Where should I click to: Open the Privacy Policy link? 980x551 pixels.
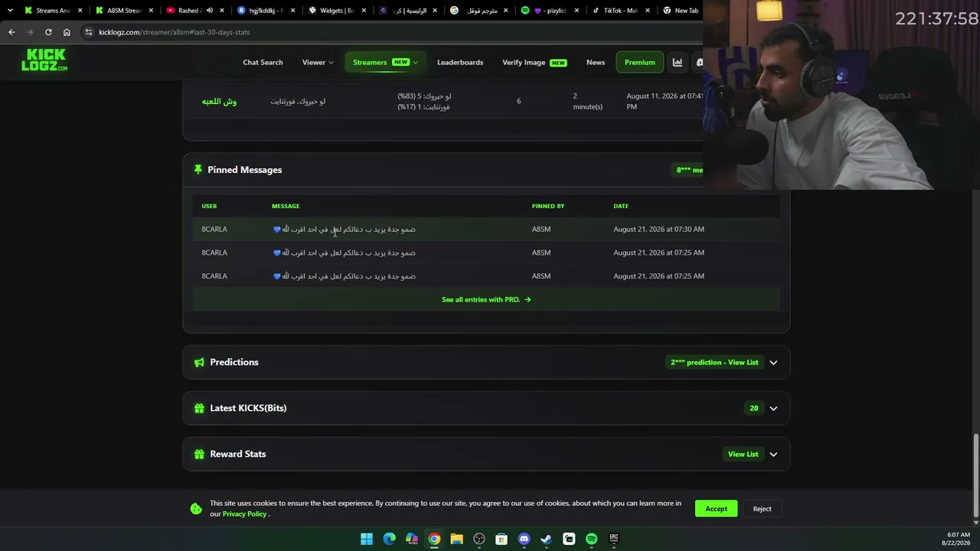pyautogui.click(x=244, y=514)
